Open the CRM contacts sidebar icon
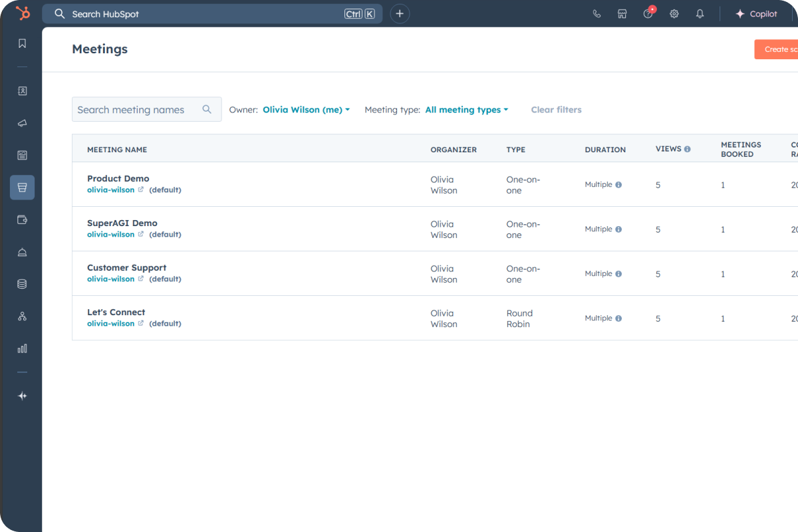The width and height of the screenshot is (798, 532). [22, 91]
